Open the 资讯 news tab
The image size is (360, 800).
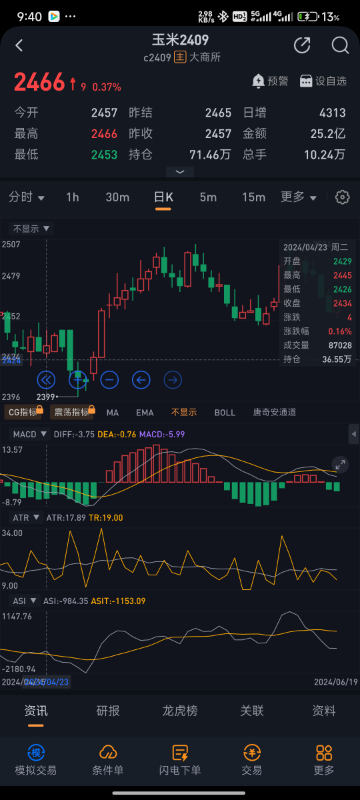36,711
